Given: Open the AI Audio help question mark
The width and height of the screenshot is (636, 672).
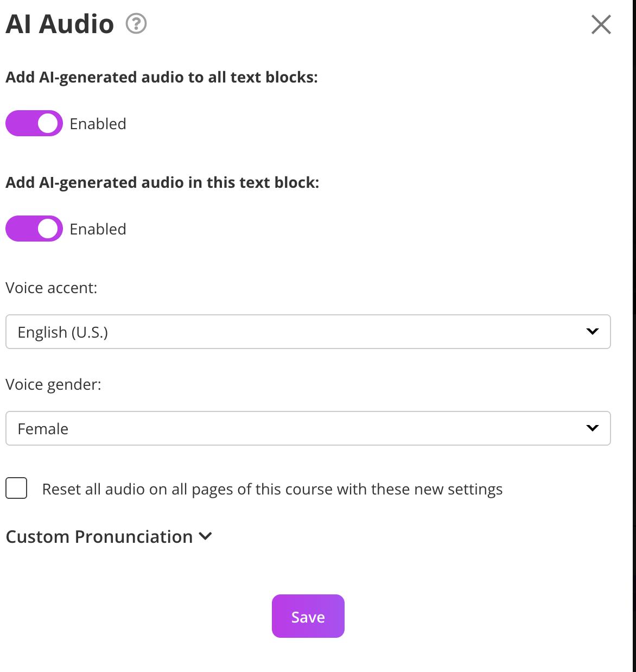Looking at the screenshot, I should (136, 24).
